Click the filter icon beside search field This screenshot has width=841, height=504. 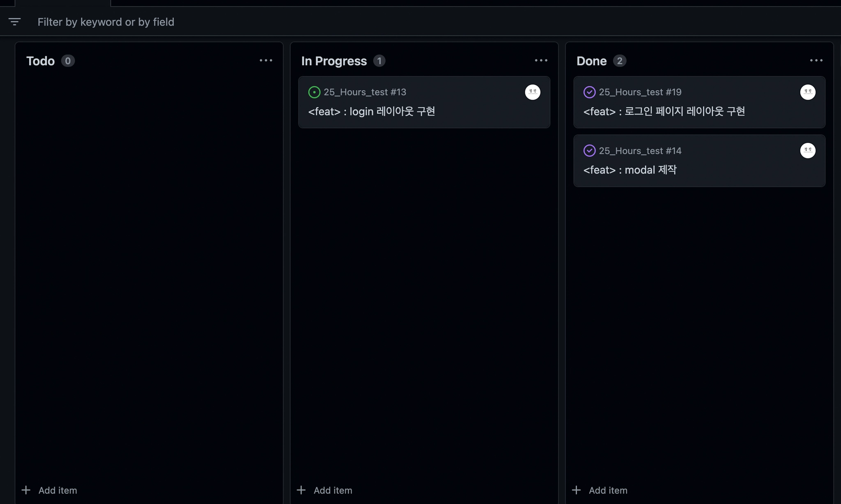point(14,22)
